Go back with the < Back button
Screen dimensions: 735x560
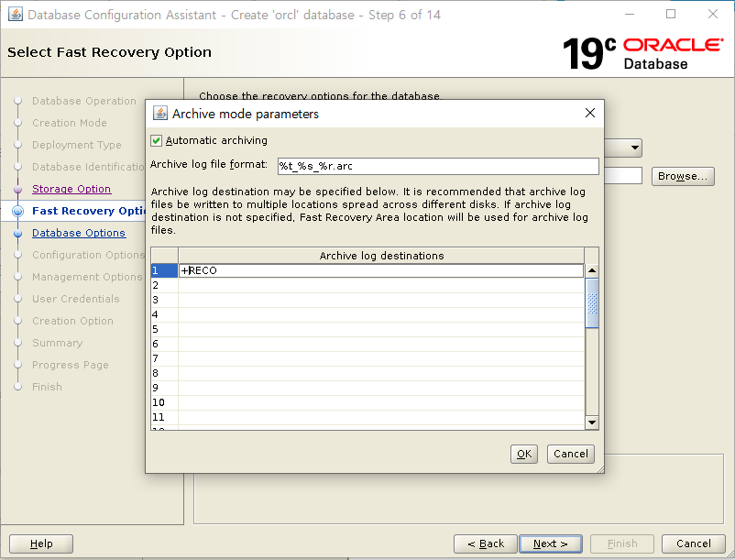(486, 544)
